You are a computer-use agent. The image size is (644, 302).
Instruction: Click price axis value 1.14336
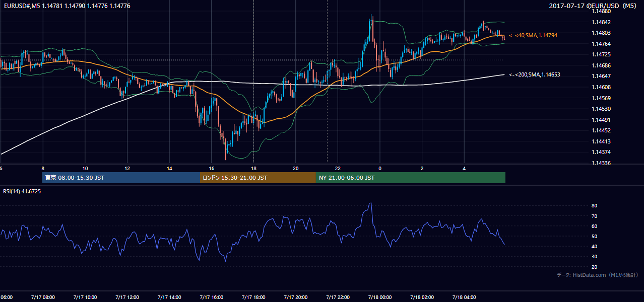(x=601, y=163)
